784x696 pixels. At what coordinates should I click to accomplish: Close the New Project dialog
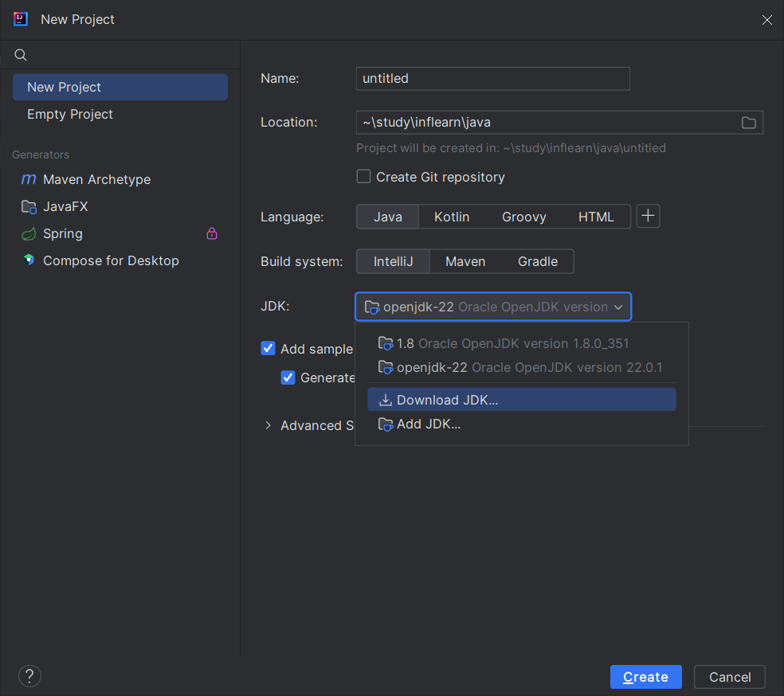[x=767, y=19]
